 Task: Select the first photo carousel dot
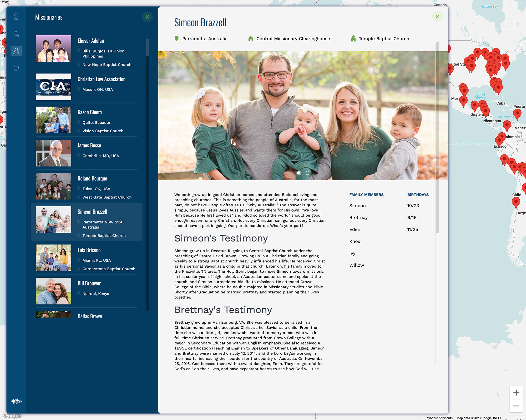(299, 173)
